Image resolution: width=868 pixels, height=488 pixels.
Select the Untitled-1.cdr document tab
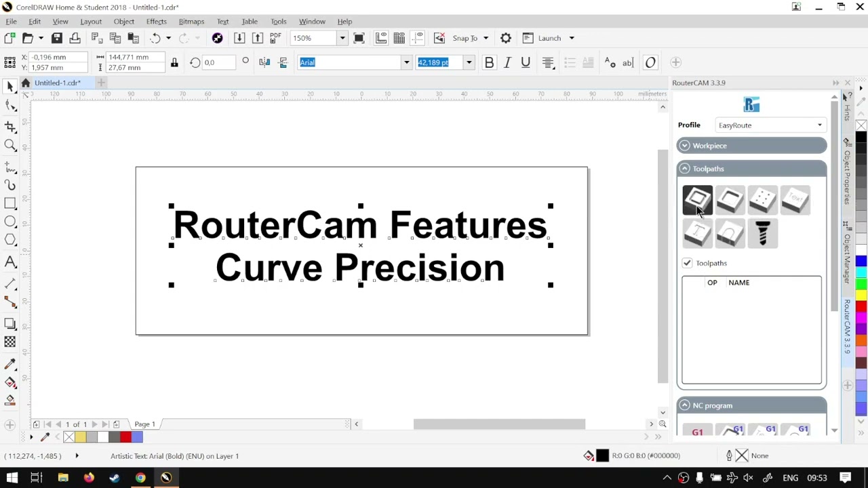tap(58, 83)
